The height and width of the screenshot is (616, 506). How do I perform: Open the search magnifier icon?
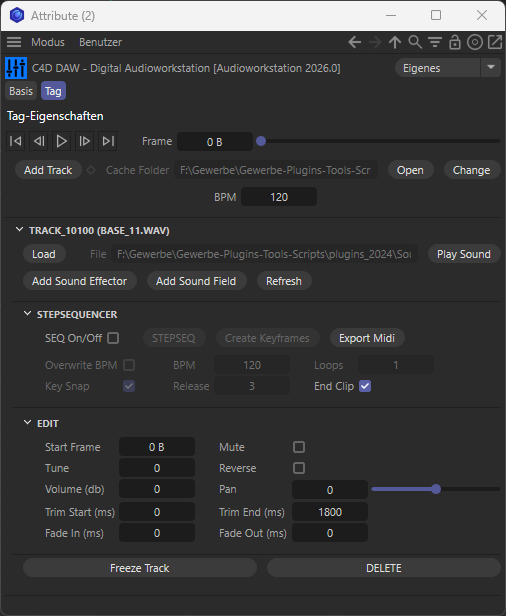415,42
